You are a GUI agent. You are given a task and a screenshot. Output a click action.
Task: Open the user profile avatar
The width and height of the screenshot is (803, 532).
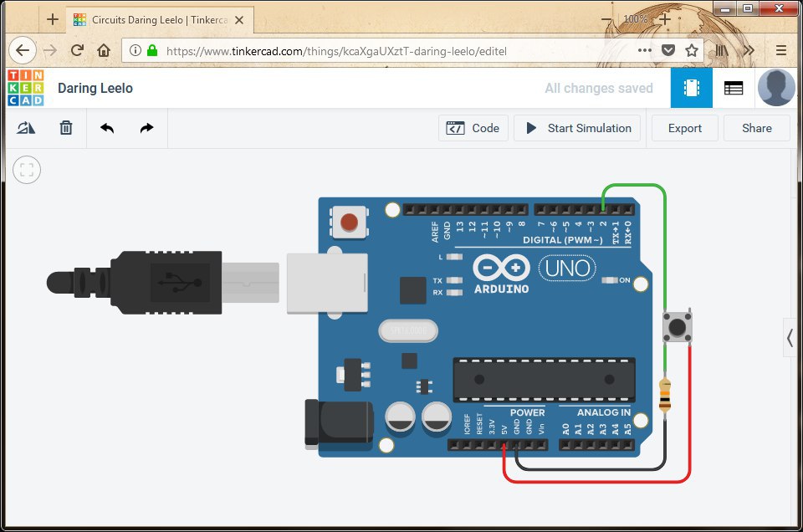(x=776, y=88)
